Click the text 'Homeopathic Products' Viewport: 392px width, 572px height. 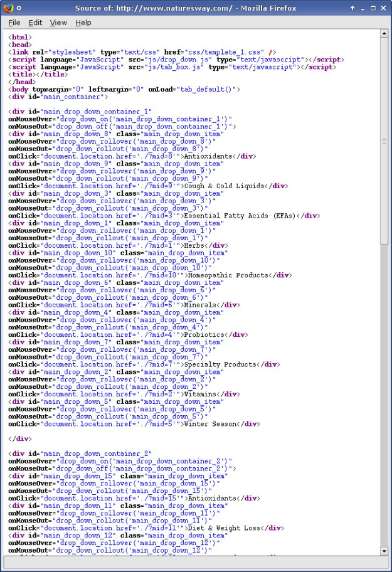(x=228, y=275)
